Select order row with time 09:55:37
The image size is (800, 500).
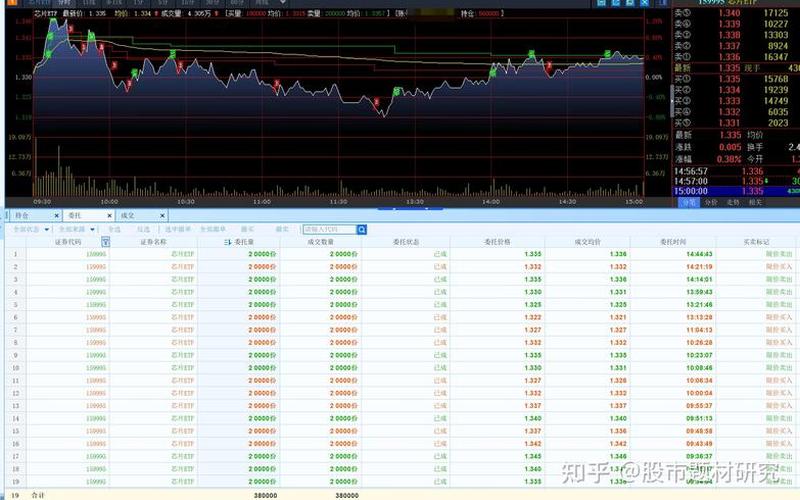pos(402,406)
